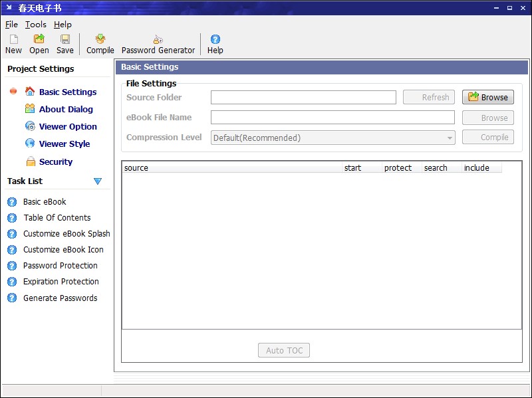
Task: Click the Help toolbar icon
Action: pos(215,44)
